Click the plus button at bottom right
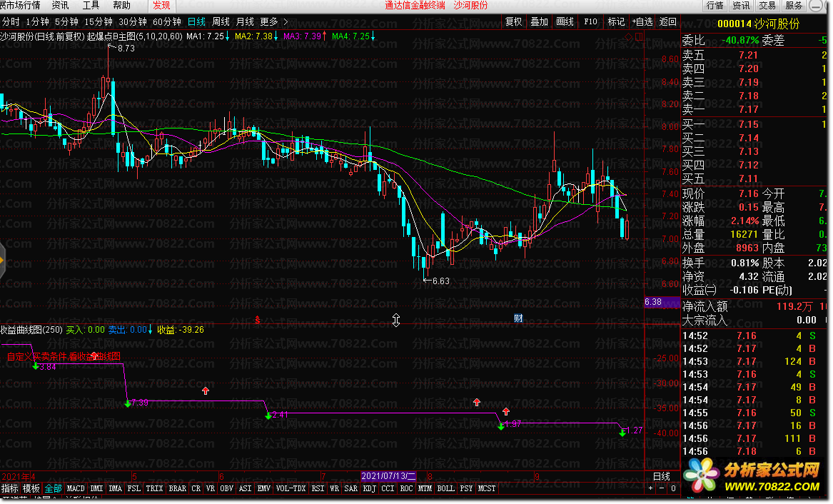This screenshot has width=833, height=504. 651,488
